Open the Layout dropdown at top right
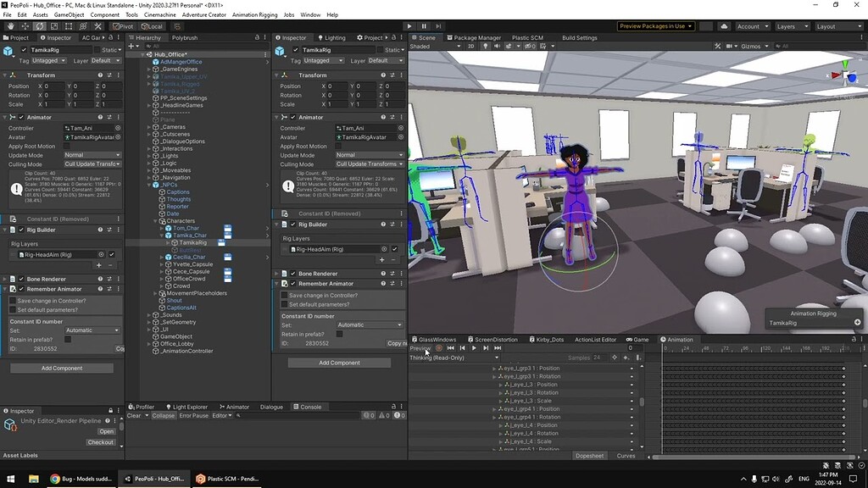Viewport: 868px width, 488px height. point(837,25)
